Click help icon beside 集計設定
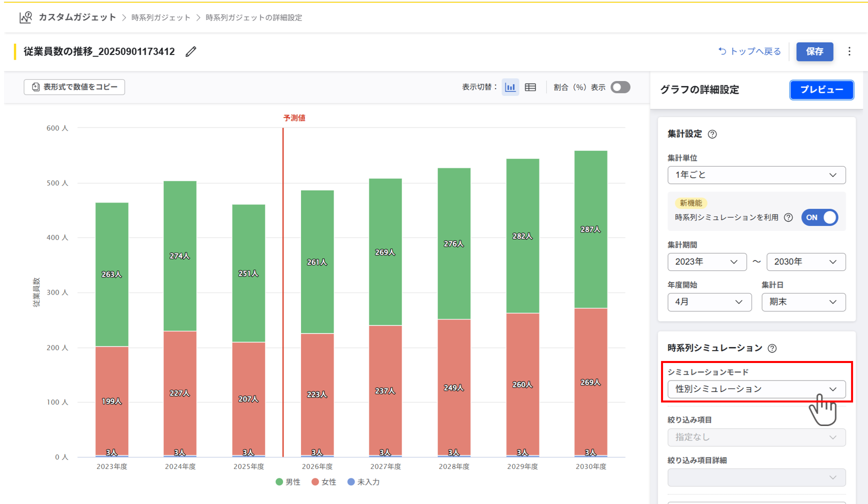This screenshot has width=868, height=504. 712,134
